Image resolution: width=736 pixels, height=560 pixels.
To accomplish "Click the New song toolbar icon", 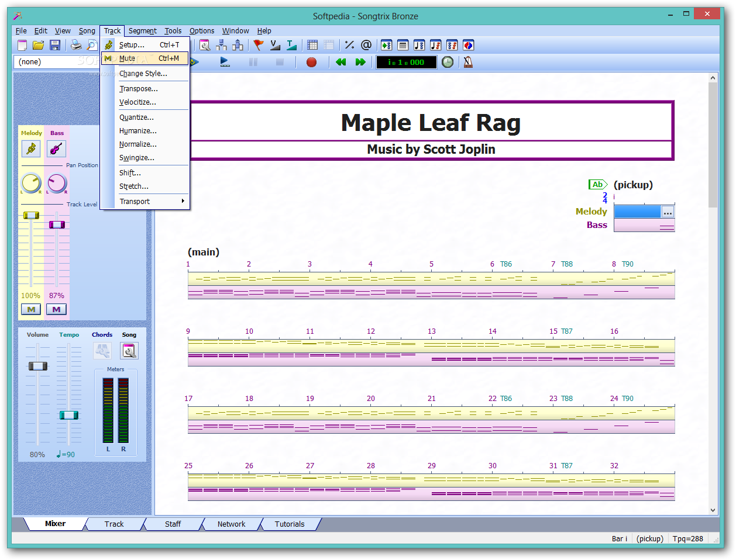I will [22, 45].
